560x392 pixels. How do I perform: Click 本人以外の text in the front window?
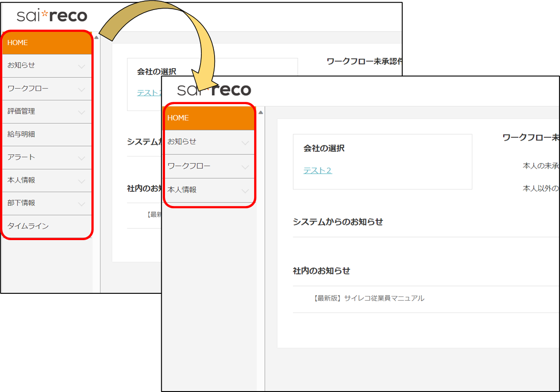click(541, 188)
